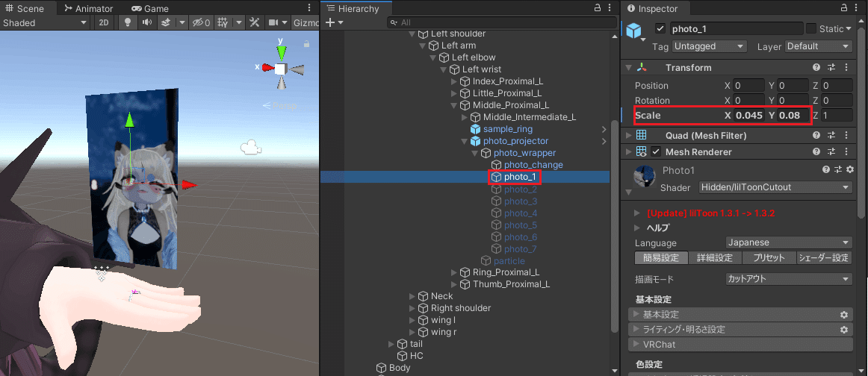Click the scene gizmo Y axis cone
The height and width of the screenshot is (376, 868).
(x=281, y=51)
